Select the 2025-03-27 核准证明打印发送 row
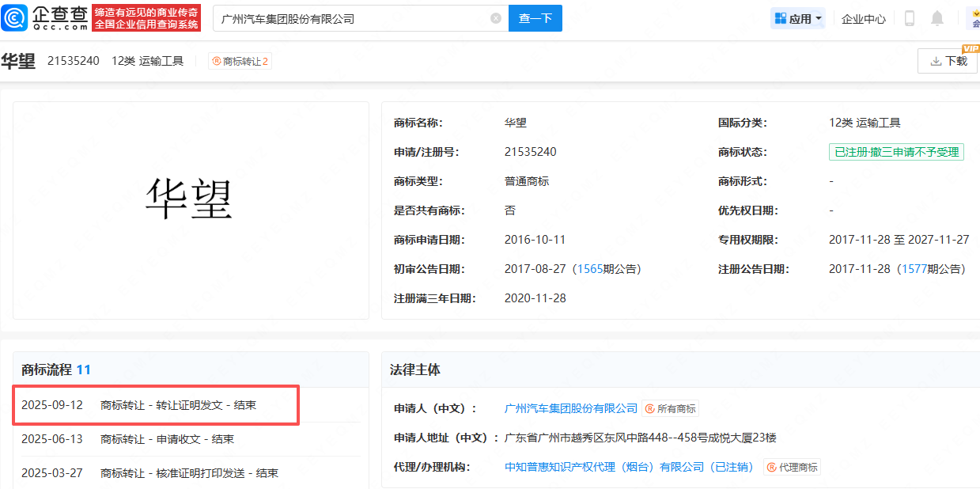980x489 pixels. coord(191,473)
